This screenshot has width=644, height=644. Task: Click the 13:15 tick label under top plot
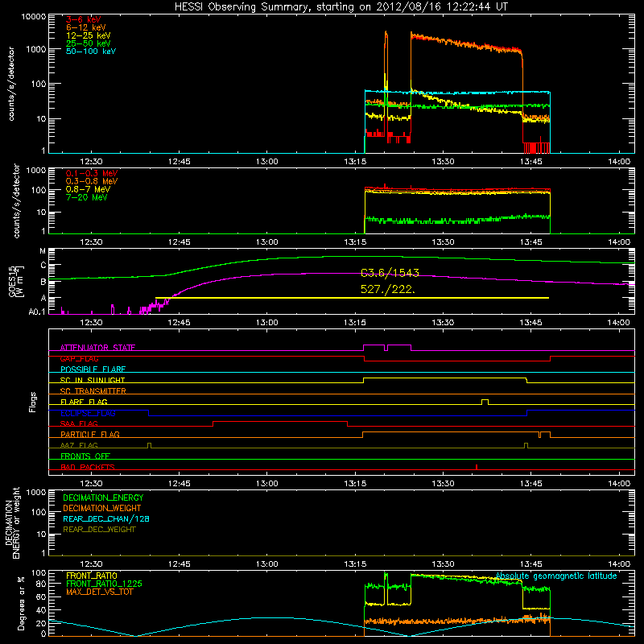(x=355, y=162)
